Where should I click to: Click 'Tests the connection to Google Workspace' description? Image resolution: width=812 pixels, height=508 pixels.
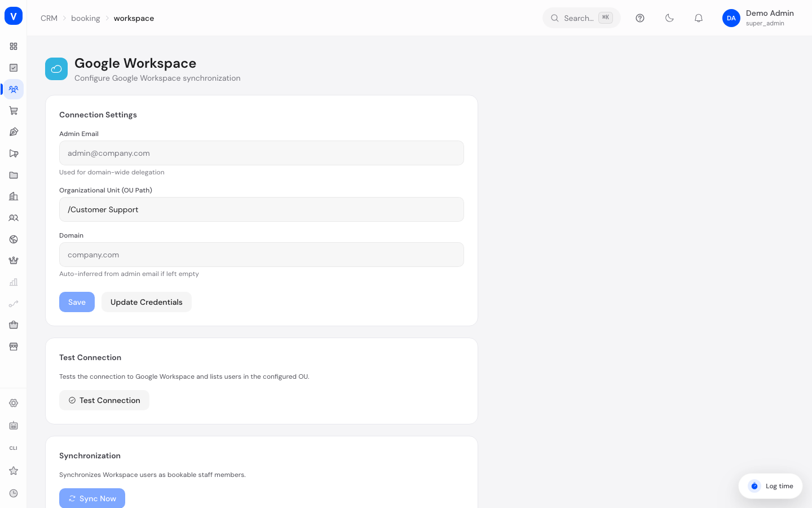coord(184,376)
